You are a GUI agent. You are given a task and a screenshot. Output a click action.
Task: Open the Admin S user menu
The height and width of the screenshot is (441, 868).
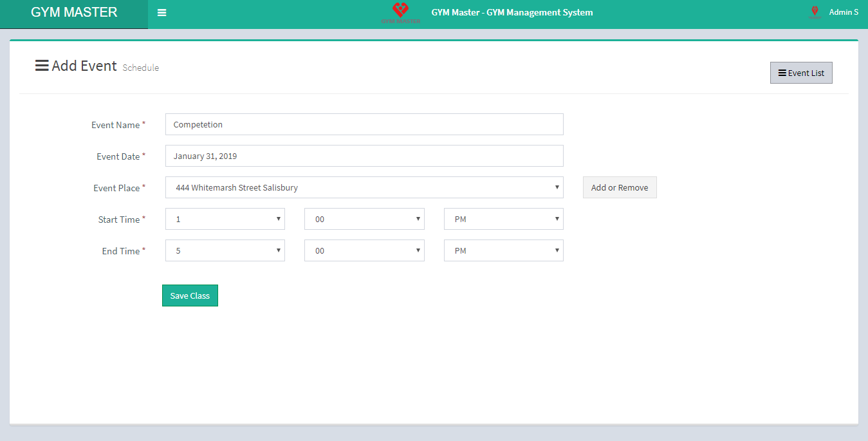click(843, 12)
